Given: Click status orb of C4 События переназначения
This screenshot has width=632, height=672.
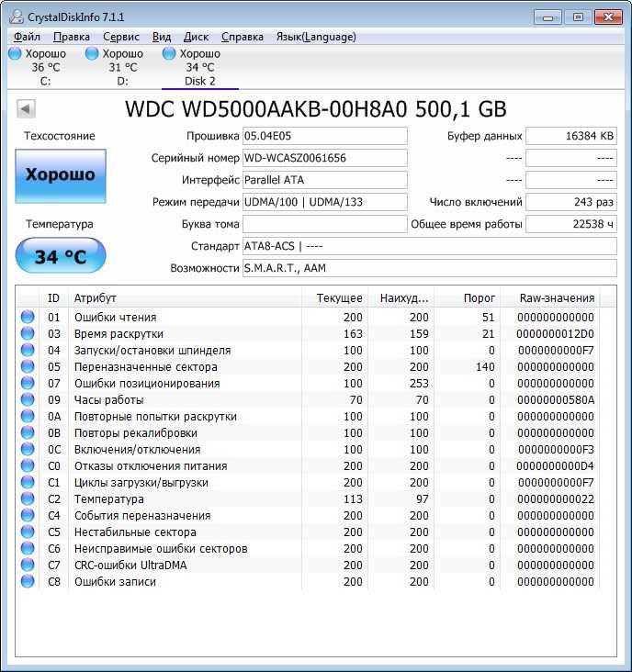Looking at the screenshot, I should point(28,515).
